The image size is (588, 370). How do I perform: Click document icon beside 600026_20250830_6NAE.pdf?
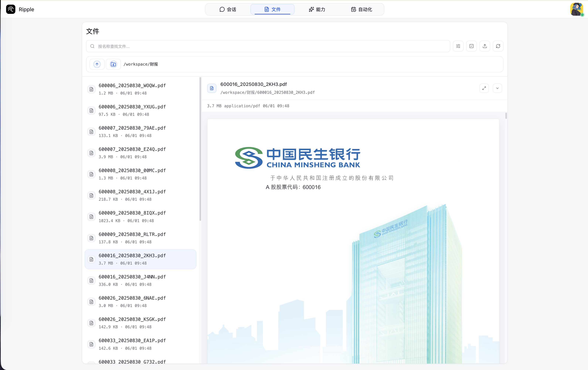point(91,302)
